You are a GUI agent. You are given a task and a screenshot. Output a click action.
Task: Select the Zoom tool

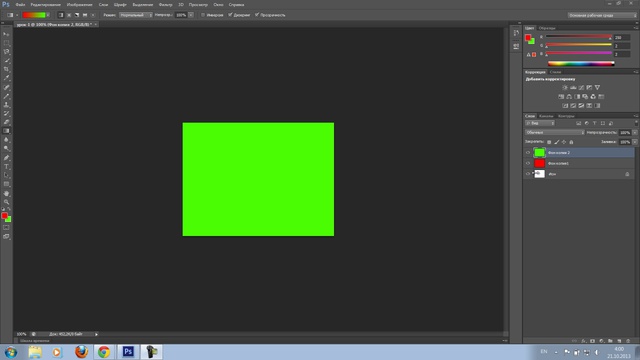(6, 202)
